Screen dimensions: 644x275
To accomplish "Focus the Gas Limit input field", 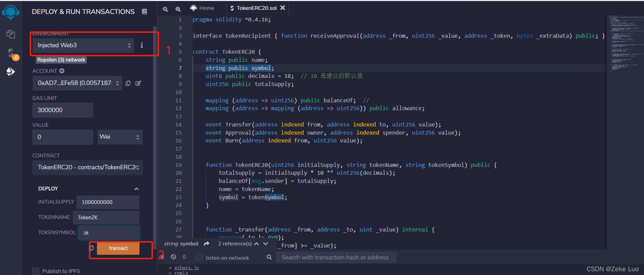I will (63, 110).
